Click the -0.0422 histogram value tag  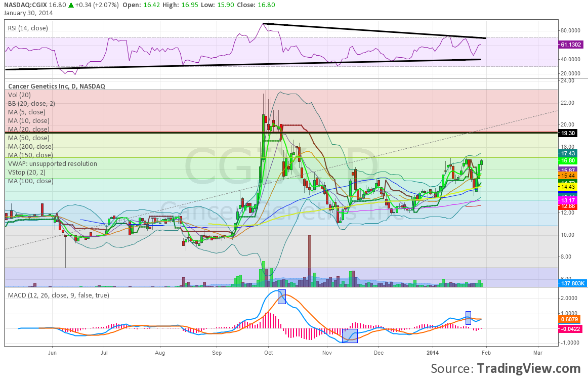coord(570,329)
